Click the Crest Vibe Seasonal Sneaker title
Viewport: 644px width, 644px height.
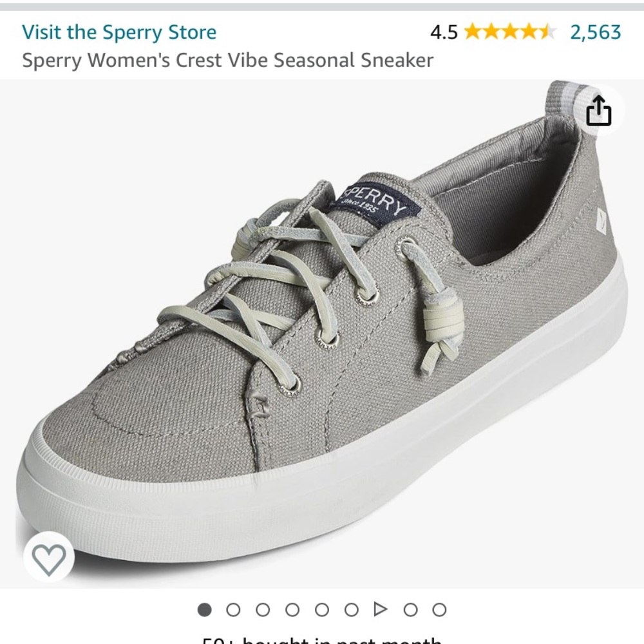tap(229, 61)
